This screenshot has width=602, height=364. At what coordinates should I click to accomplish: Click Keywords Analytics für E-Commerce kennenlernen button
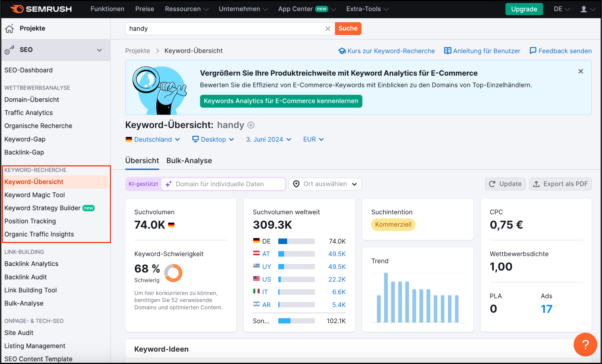tap(281, 101)
